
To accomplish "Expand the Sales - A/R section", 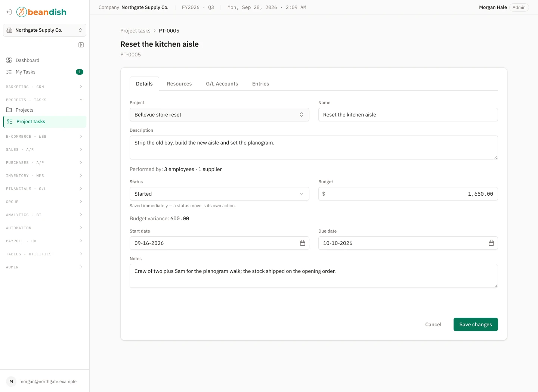I will (x=44, y=150).
